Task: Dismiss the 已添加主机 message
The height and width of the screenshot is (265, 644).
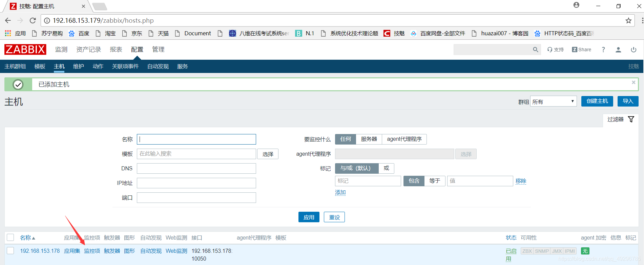Action: pyautogui.click(x=633, y=82)
